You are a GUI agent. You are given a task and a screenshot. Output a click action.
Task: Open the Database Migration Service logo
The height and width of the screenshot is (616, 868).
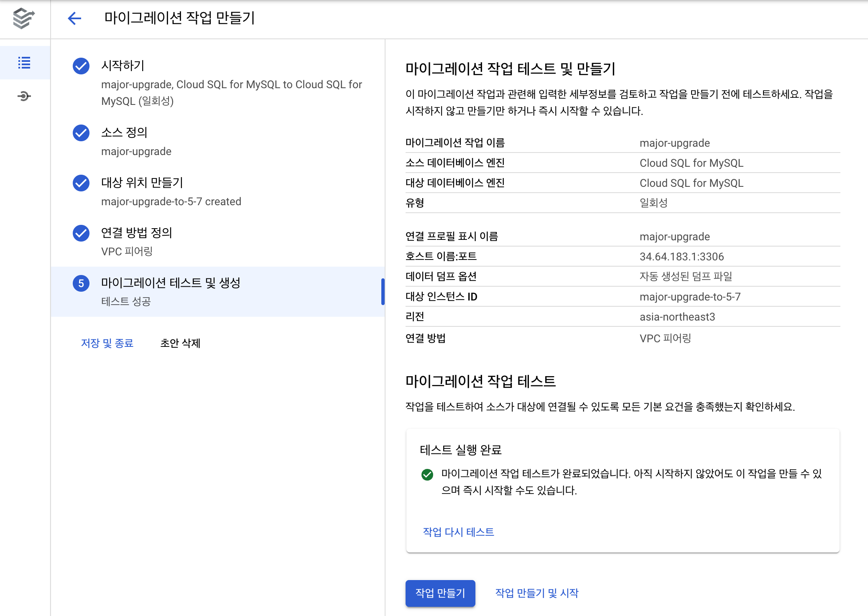click(x=23, y=18)
